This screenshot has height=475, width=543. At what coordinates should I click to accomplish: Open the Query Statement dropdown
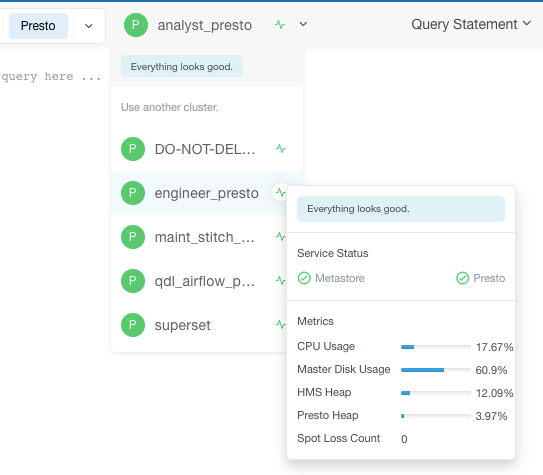click(x=471, y=24)
